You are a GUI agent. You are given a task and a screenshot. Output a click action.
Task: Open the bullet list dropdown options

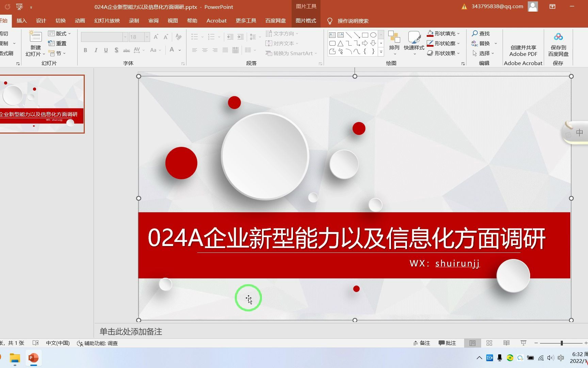click(x=202, y=36)
